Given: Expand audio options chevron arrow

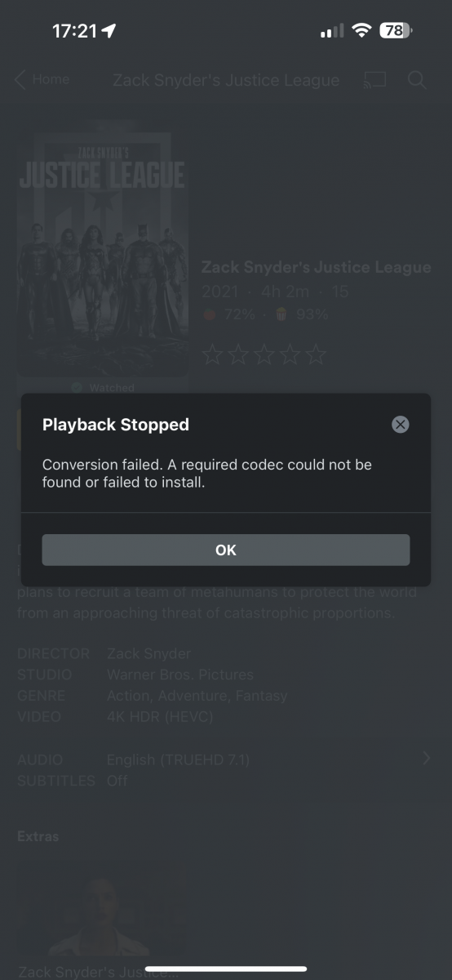Looking at the screenshot, I should [x=426, y=759].
